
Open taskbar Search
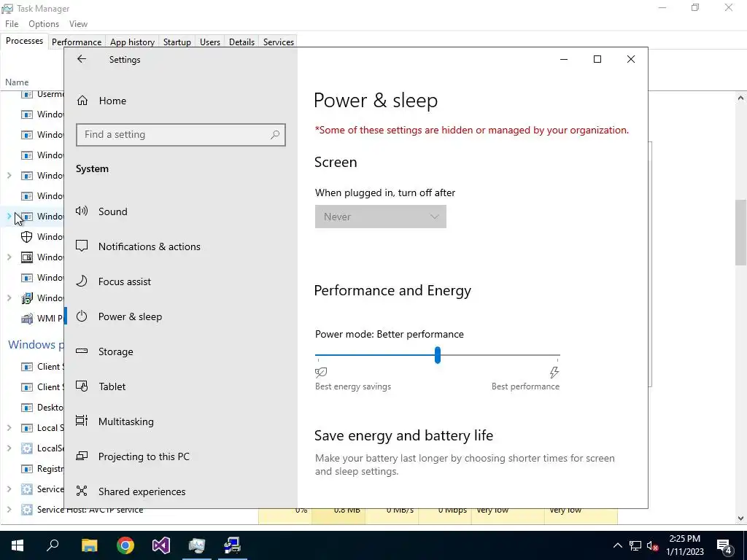click(x=53, y=545)
